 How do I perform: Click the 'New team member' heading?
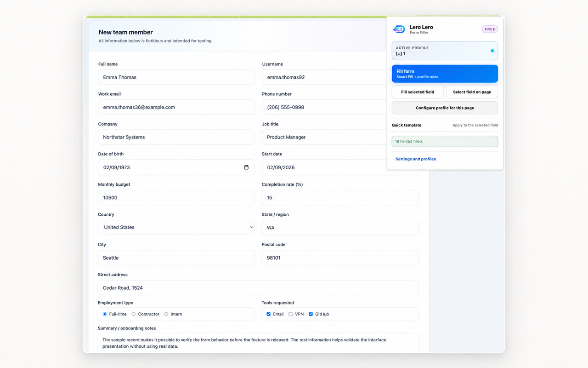(126, 32)
